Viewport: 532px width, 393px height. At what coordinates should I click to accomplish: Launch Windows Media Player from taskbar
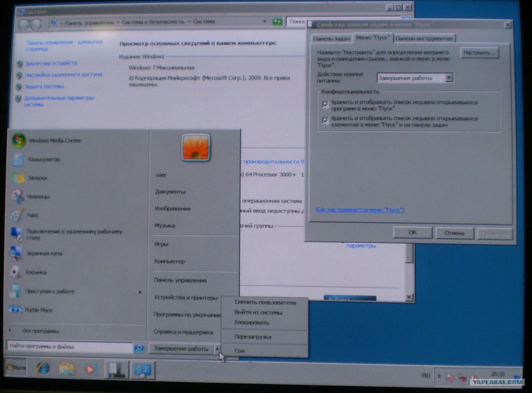coord(90,370)
